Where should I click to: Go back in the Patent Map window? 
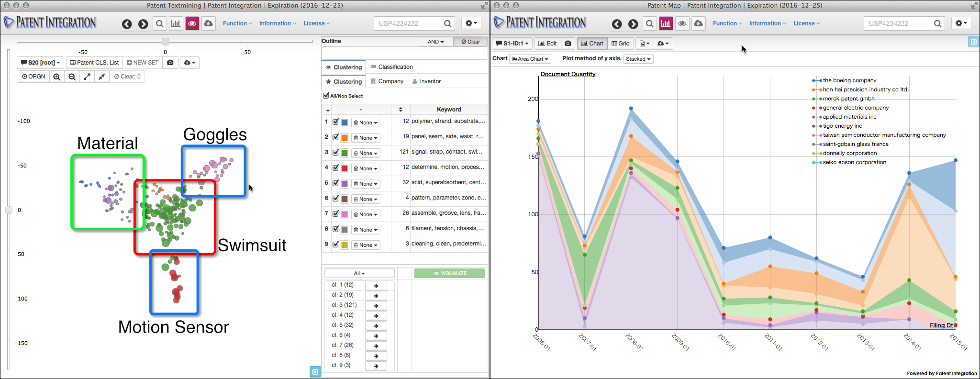pyautogui.click(x=617, y=24)
